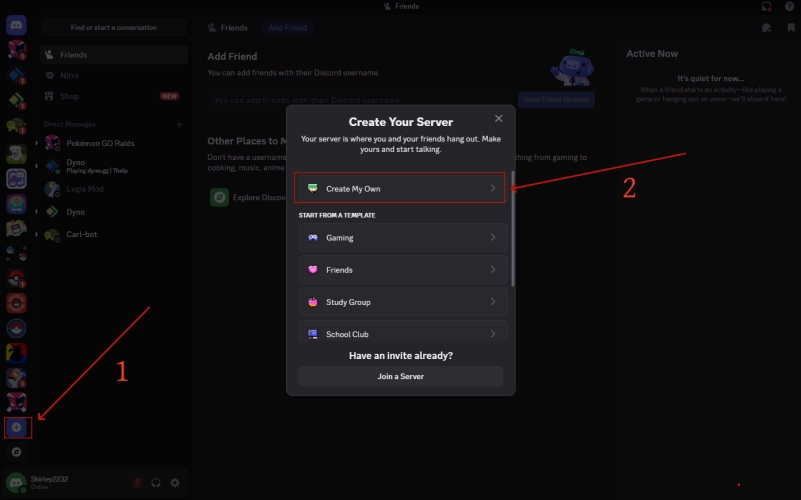This screenshot has width=801, height=500.
Task: Click the Study Group apple icon
Action: pyautogui.click(x=313, y=302)
